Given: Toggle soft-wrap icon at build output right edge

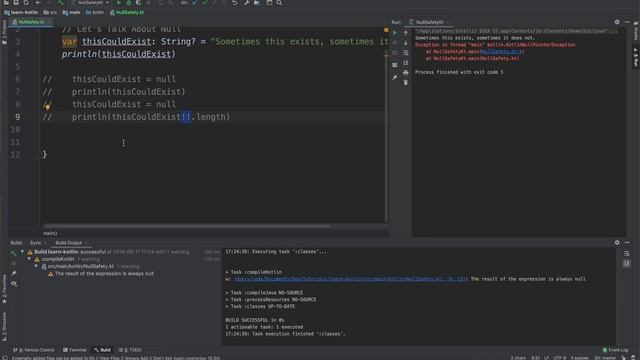Looking at the screenshot, I should [627, 254].
